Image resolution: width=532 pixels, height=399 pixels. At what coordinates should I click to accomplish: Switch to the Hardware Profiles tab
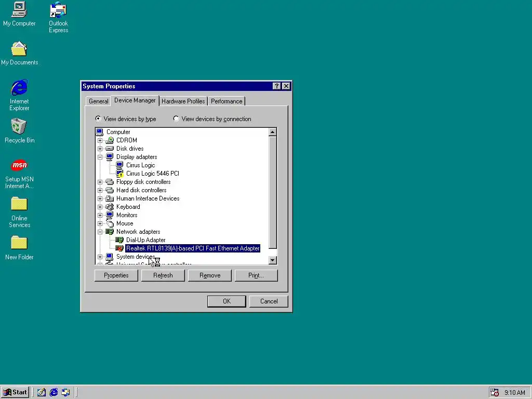(x=183, y=101)
